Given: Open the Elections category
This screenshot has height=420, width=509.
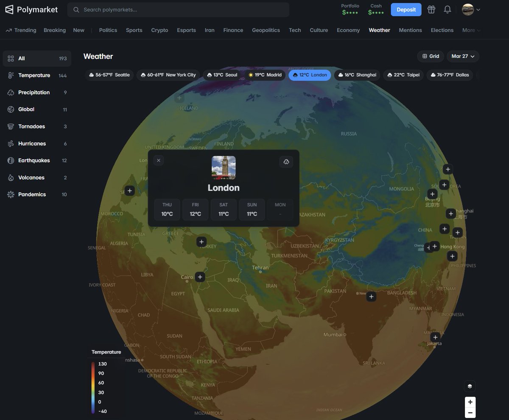Looking at the screenshot, I should 442,30.
